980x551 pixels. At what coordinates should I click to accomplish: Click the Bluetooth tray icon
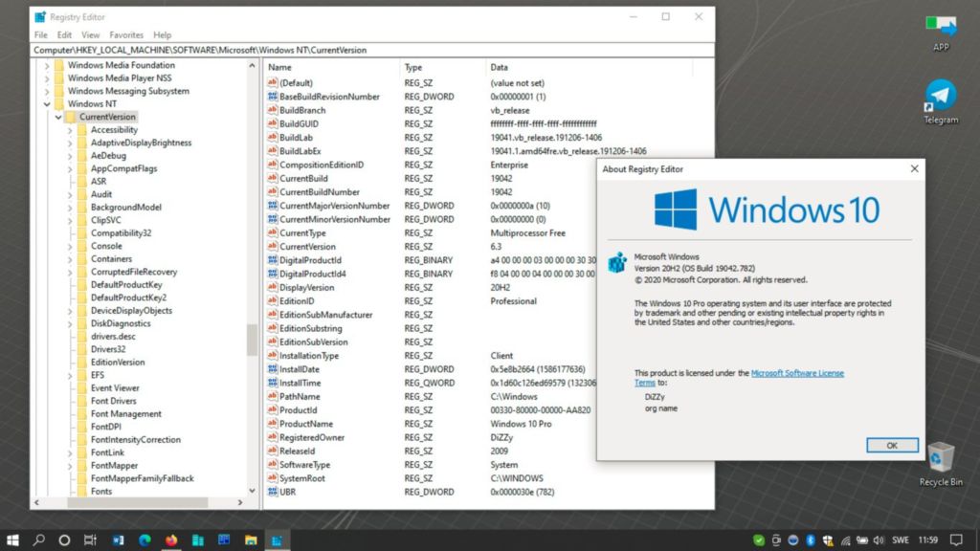[811, 540]
